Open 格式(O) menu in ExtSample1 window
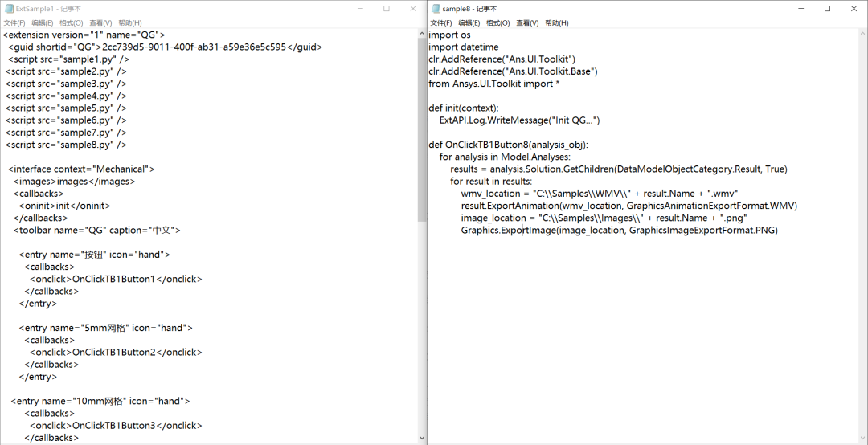Image resolution: width=868 pixels, height=445 pixels. coord(71,22)
